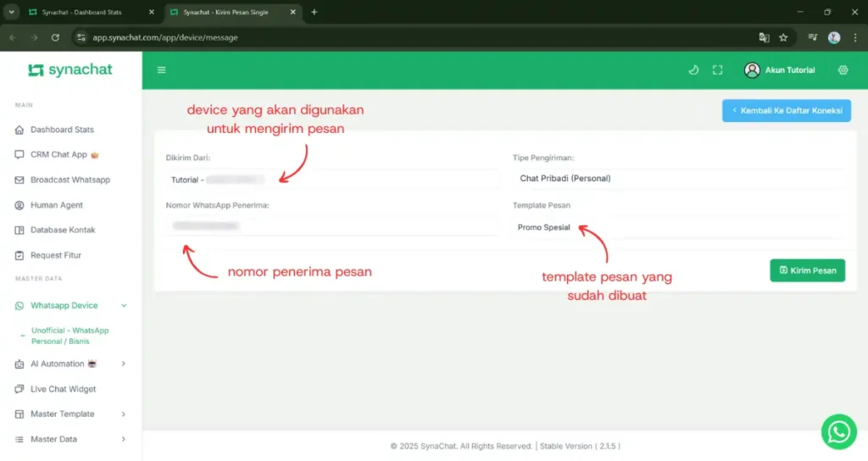Image resolution: width=868 pixels, height=461 pixels.
Task: Select Unofficial - WhatsApp Personal / Bisnis submenu
Action: pyautogui.click(x=70, y=336)
